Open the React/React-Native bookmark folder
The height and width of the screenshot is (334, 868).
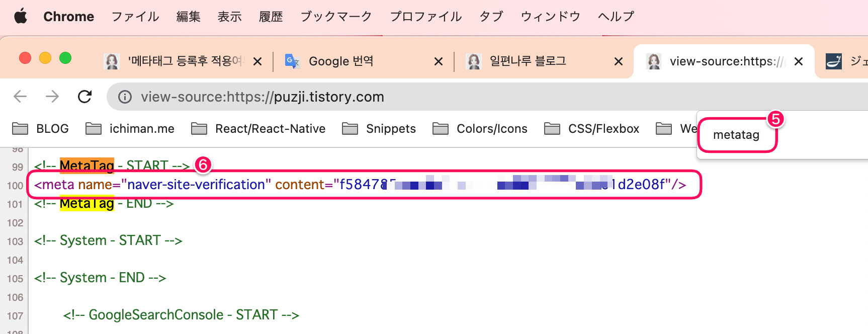click(x=258, y=128)
